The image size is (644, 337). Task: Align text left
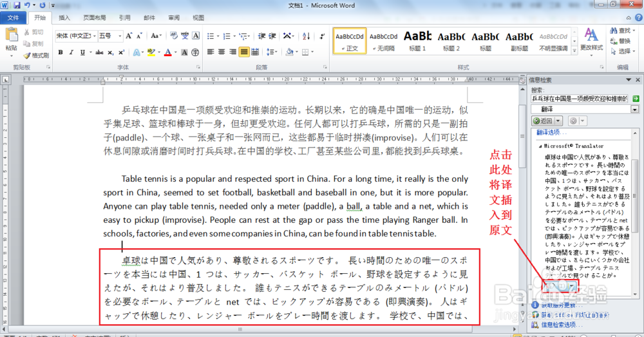211,52
